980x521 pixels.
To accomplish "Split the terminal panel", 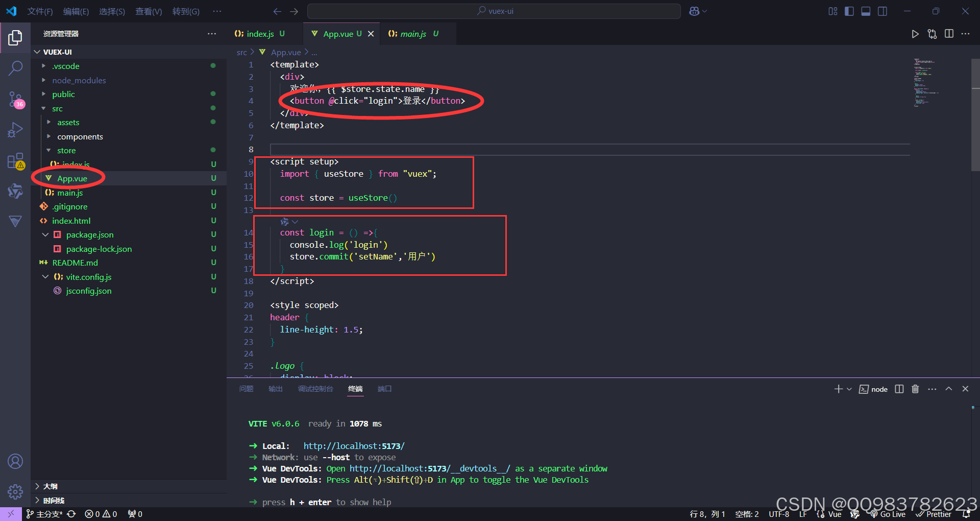I will 899,389.
